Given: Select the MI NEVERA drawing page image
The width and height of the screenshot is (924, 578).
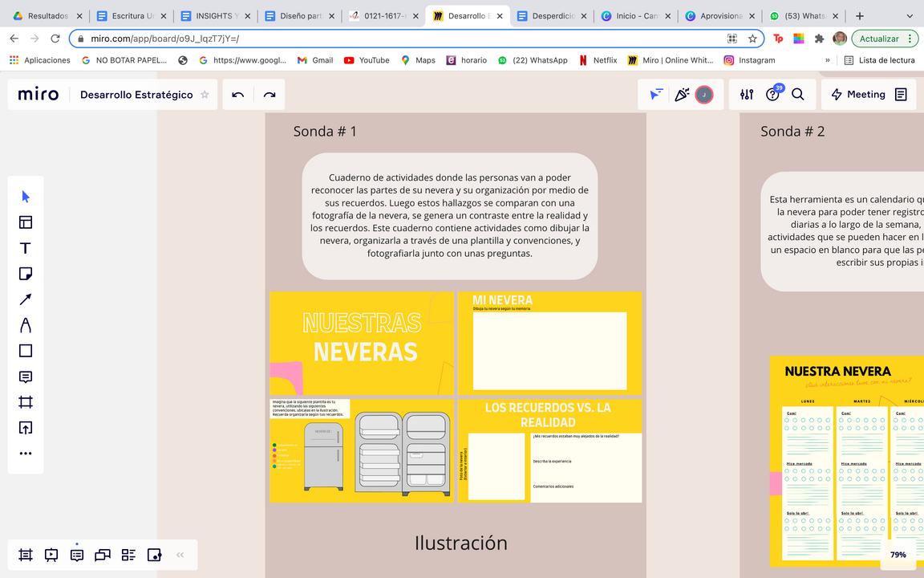Looking at the screenshot, I should [x=549, y=343].
